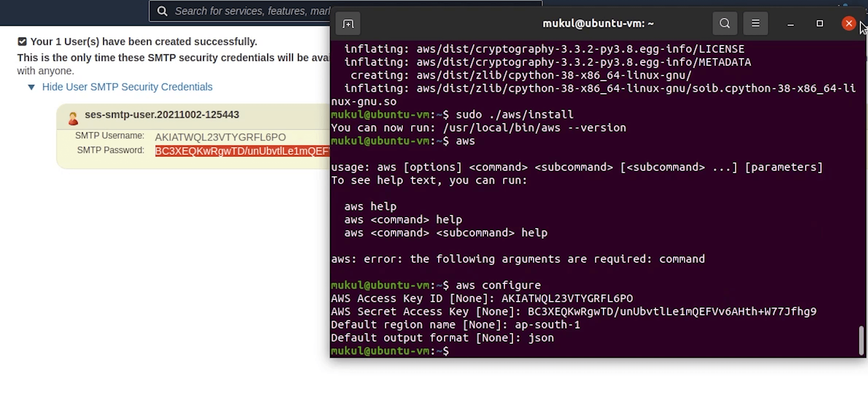
Task: Open a new terminal tab
Action: coord(348,24)
